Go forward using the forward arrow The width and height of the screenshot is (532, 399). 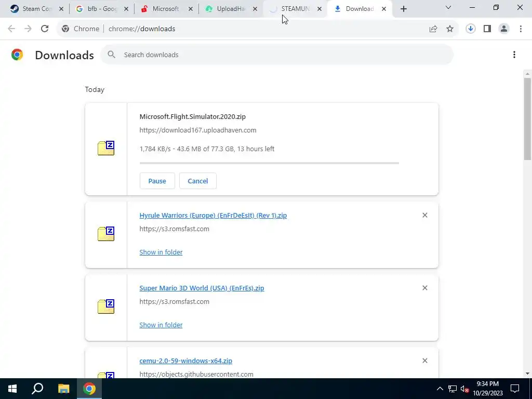tap(28, 29)
